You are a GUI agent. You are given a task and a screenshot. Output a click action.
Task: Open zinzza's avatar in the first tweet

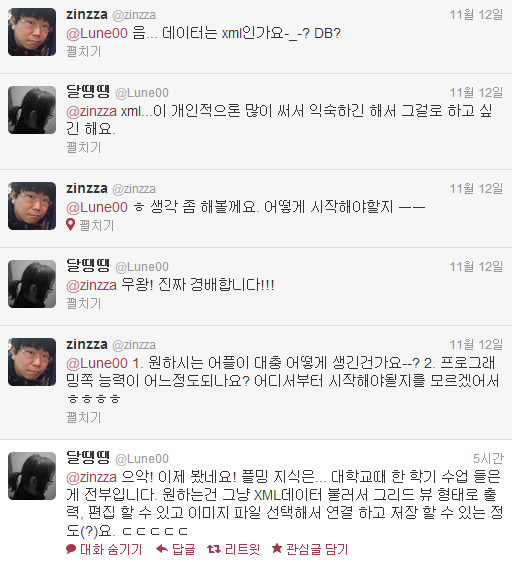pos(32,32)
